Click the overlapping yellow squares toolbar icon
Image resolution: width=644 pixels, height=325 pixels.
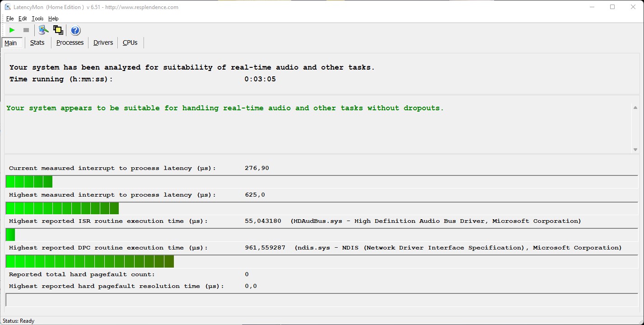tap(58, 30)
